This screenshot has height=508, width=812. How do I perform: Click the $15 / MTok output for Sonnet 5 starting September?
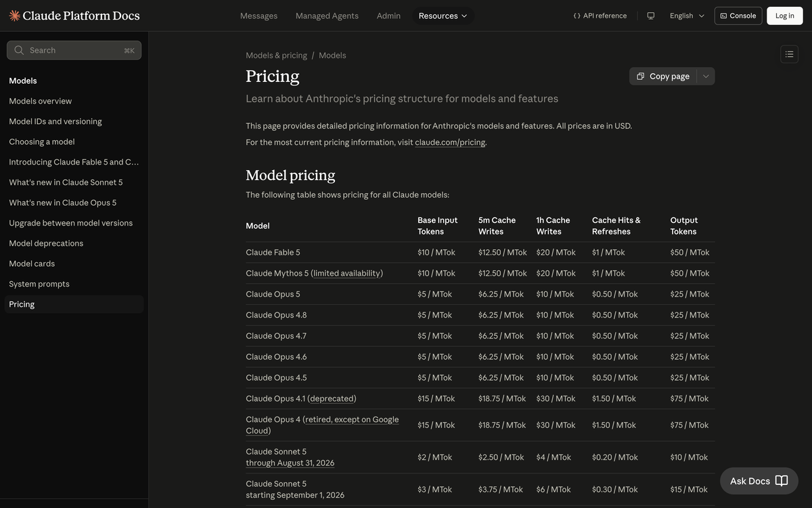pyautogui.click(x=689, y=490)
